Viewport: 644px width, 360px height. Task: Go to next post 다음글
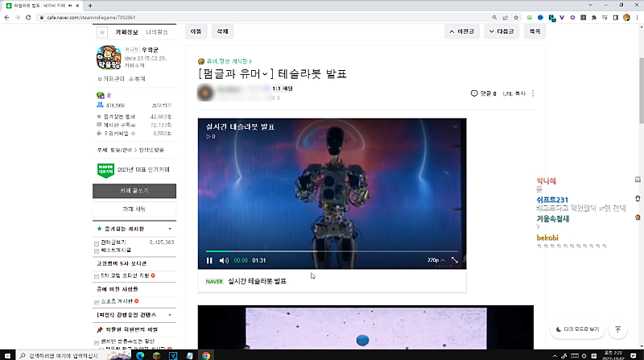[x=502, y=31]
